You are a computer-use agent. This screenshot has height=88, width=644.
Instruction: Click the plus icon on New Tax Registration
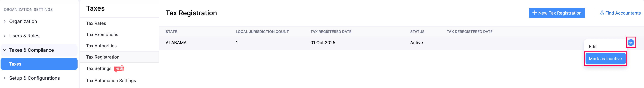[x=535, y=13]
